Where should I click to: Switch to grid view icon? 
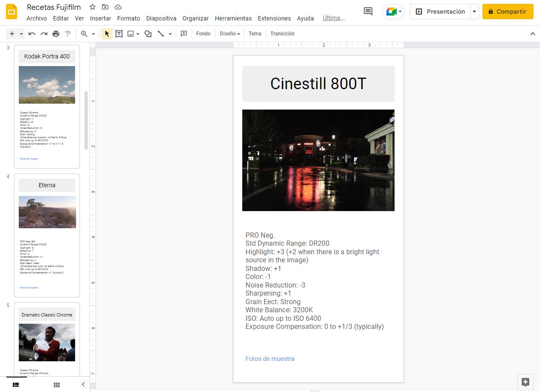point(57,384)
